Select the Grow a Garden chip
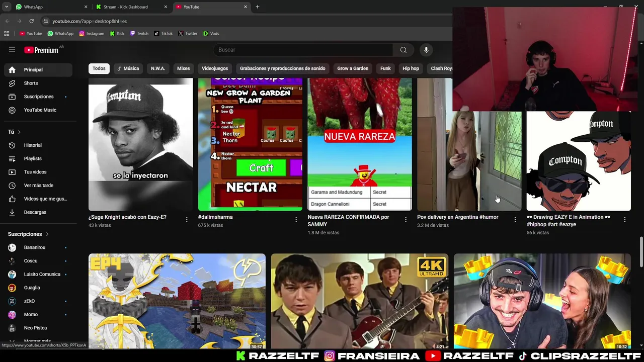This screenshot has width=644, height=362. click(x=353, y=68)
